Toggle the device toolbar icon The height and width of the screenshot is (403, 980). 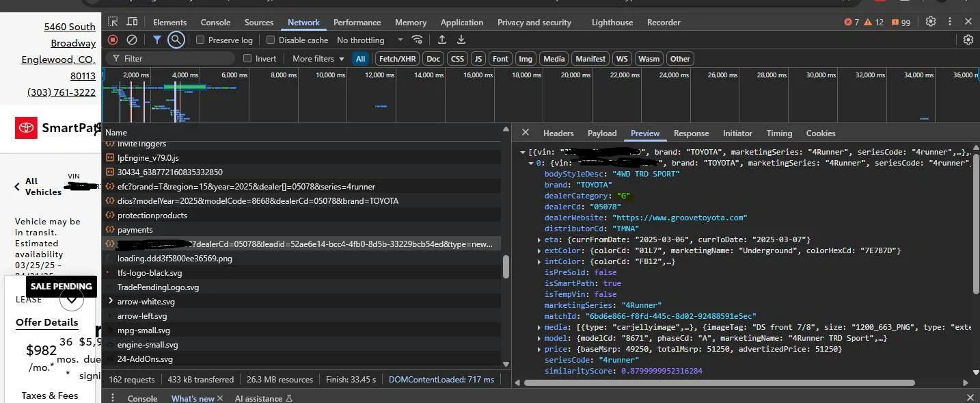(132, 22)
